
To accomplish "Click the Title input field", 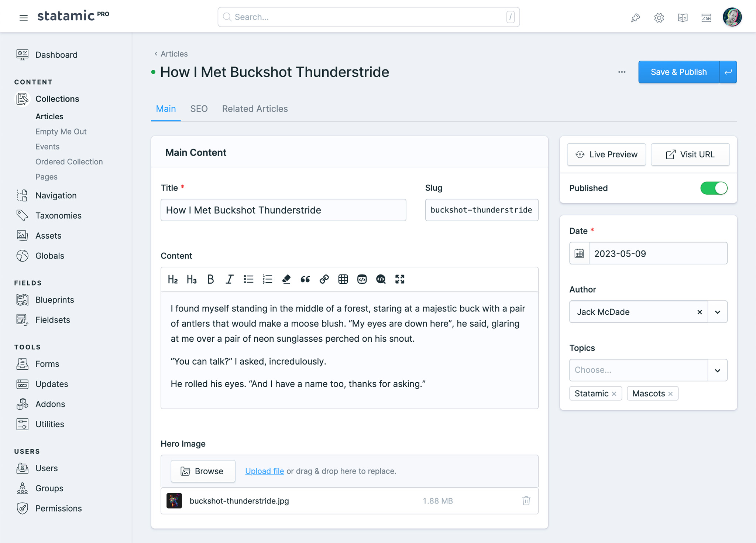I will pyautogui.click(x=283, y=210).
